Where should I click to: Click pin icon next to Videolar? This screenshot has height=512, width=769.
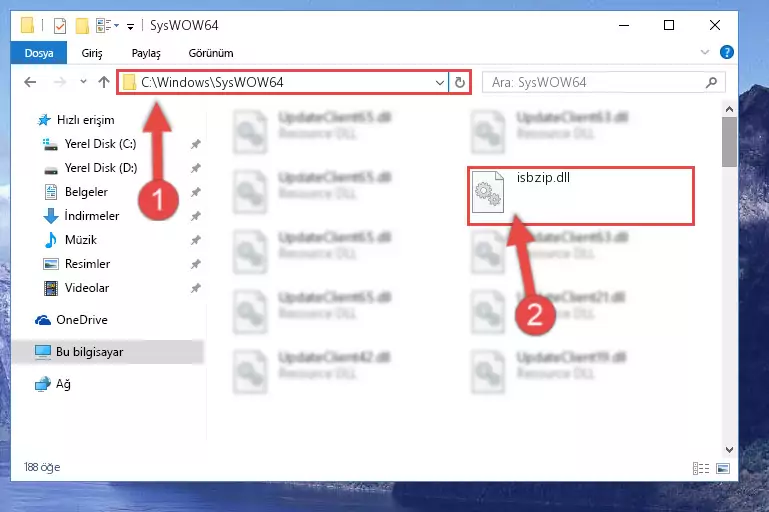point(196,288)
